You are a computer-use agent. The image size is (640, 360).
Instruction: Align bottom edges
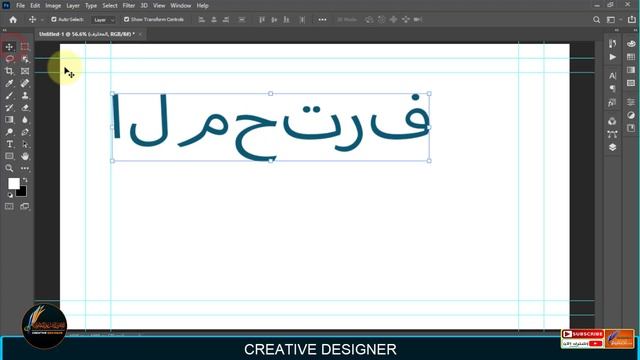287,20
